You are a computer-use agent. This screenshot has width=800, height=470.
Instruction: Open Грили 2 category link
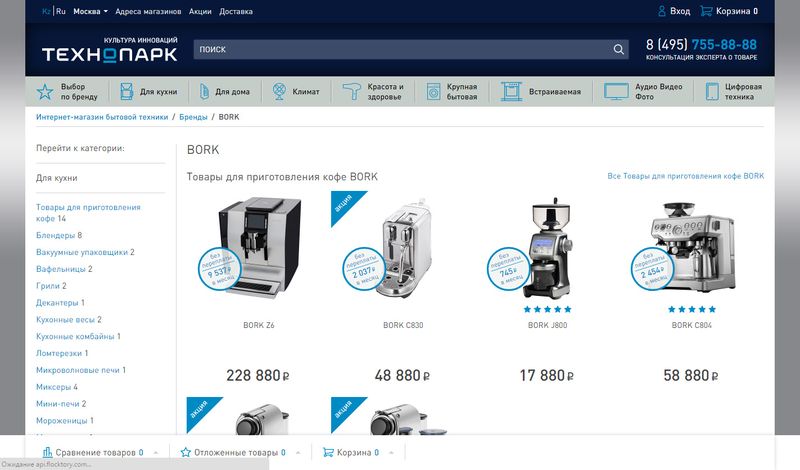click(51, 286)
